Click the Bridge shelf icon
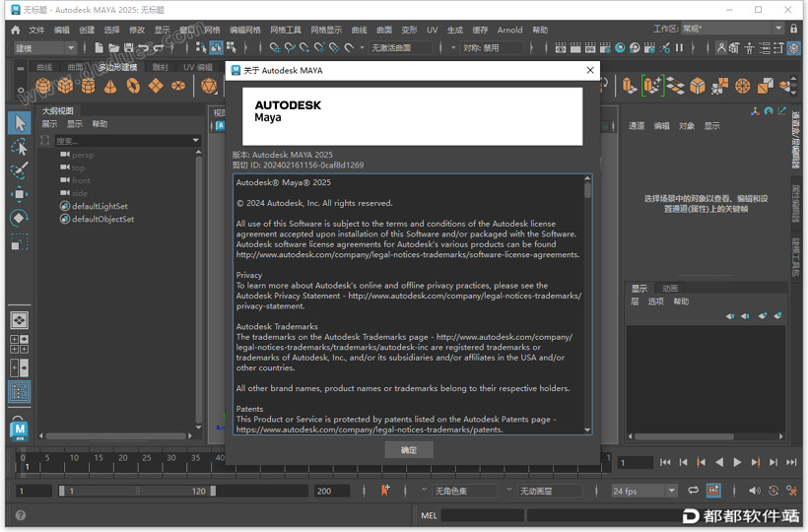Screen dimensions: 808x532 point(675,86)
